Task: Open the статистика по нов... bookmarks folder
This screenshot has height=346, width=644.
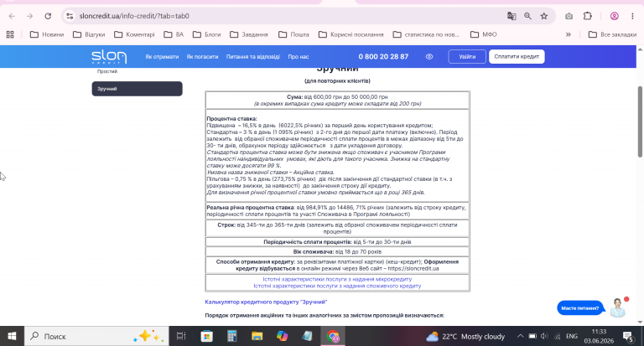Action: point(426,34)
